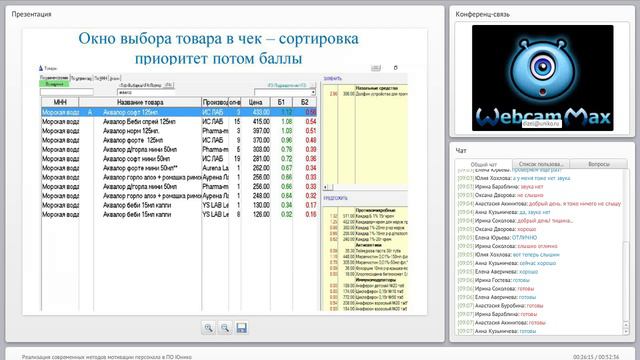
Task: Save the presentation with the floppy disk icon
Action: point(242,328)
